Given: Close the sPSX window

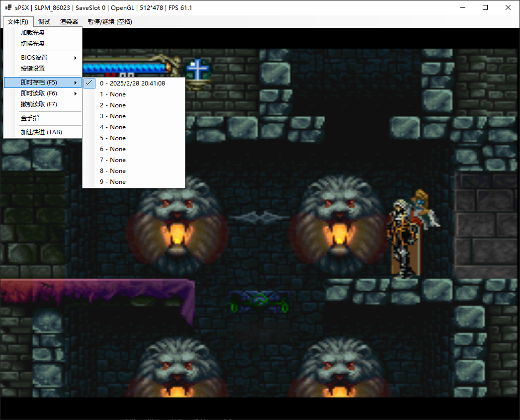Looking at the screenshot, I should [x=508, y=7].
